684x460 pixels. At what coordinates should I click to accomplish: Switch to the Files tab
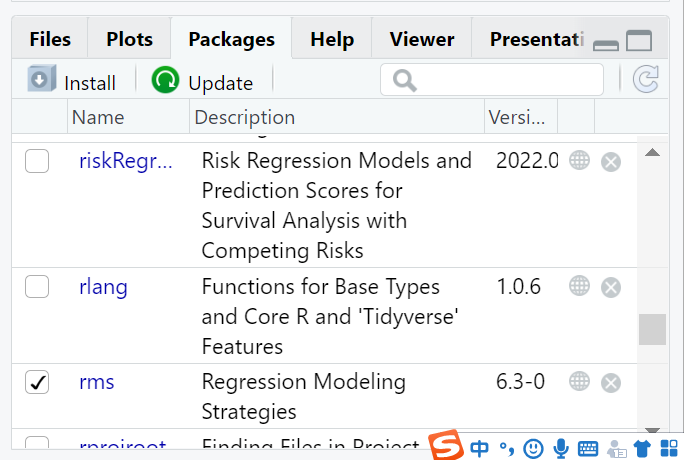[50, 40]
